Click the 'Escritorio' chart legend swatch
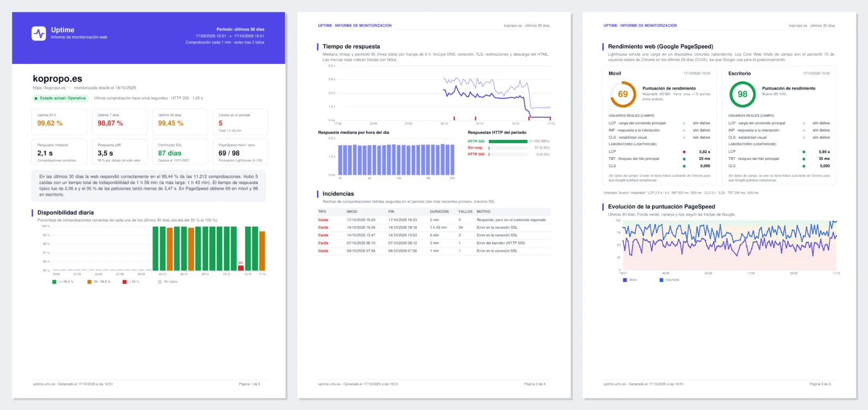 click(x=661, y=280)
